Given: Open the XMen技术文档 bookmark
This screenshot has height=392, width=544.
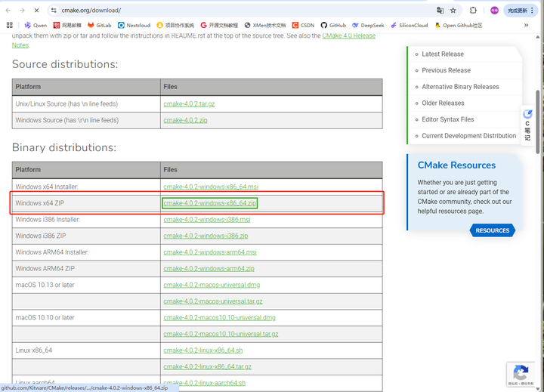Looking at the screenshot, I should (x=265, y=25).
